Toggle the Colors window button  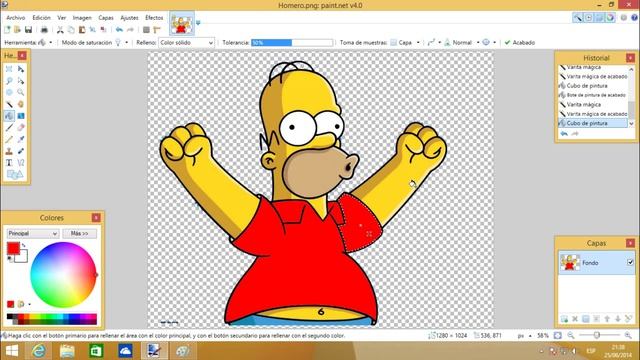pos(611,18)
